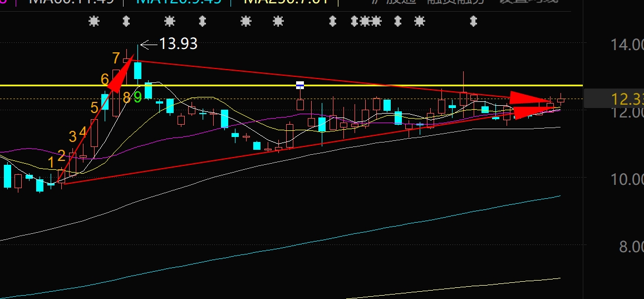Click the 10.00 price axis label
The width and height of the screenshot is (644, 299).
point(627,179)
